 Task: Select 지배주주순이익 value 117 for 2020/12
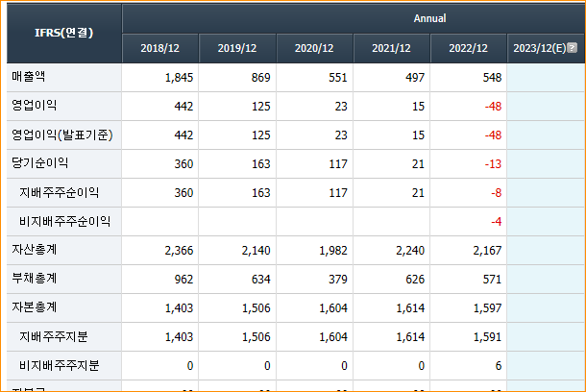click(x=338, y=193)
